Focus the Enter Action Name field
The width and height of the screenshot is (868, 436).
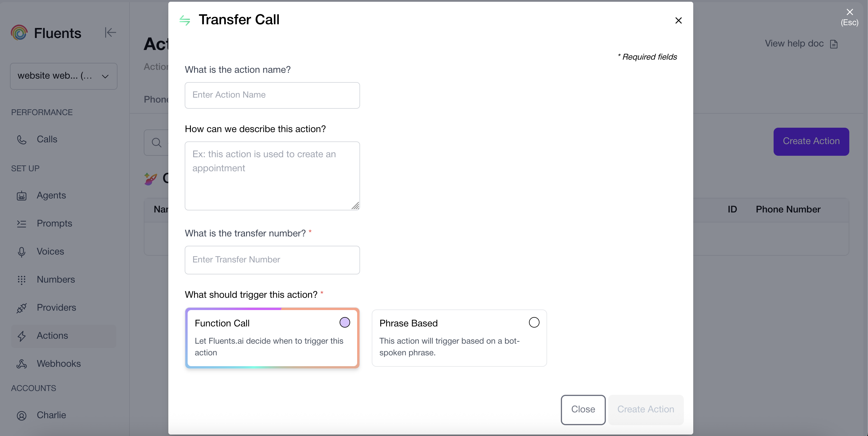point(272,95)
